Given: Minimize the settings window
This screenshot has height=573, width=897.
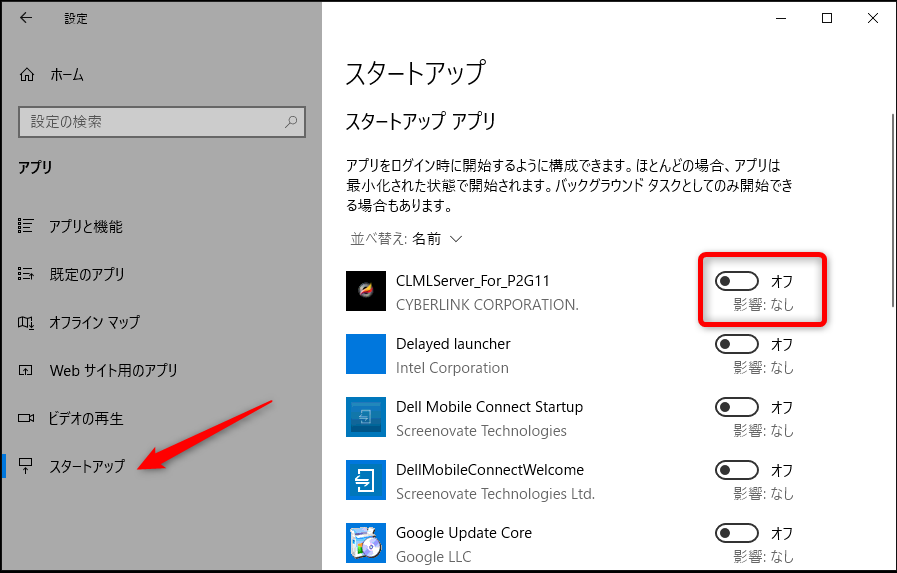Looking at the screenshot, I should click(781, 18).
